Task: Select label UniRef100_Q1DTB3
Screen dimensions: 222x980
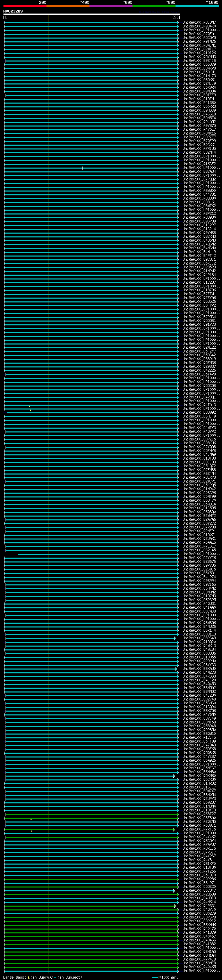Action: pyautogui.click(x=199, y=459)
